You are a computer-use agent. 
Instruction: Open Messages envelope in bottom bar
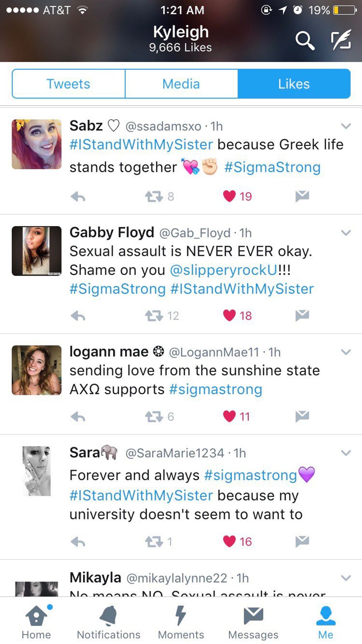[253, 623]
